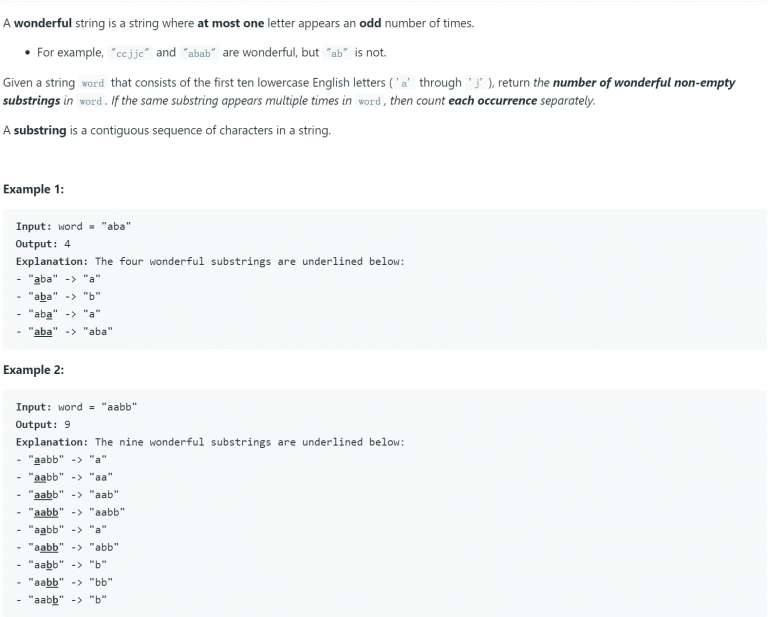This screenshot has width=768, height=617.
Task: Click the first inline code "word" after "Given a string"
Action: 93,83
